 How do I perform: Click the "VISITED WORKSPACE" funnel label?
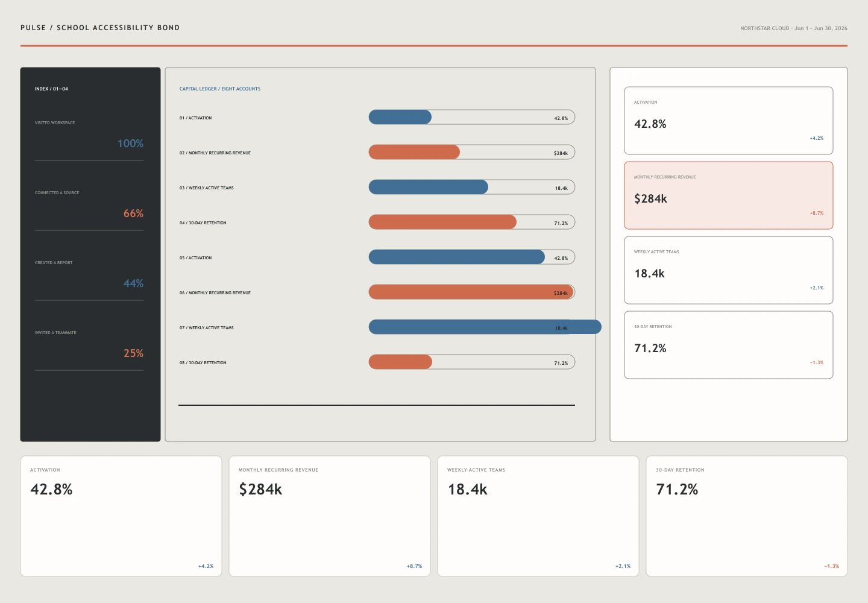55,123
